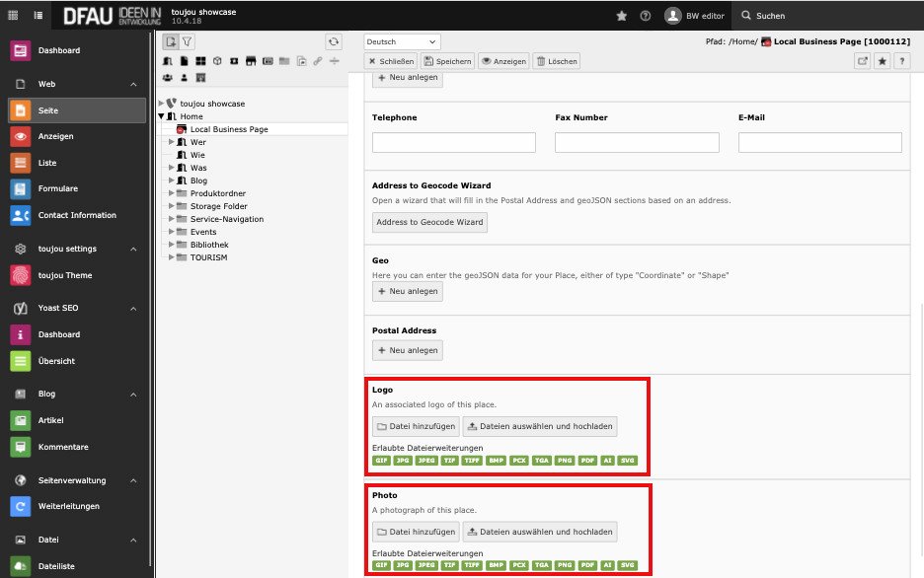Toggle the module menu list icon
This screenshot has height=578, width=924.
(x=38, y=16)
